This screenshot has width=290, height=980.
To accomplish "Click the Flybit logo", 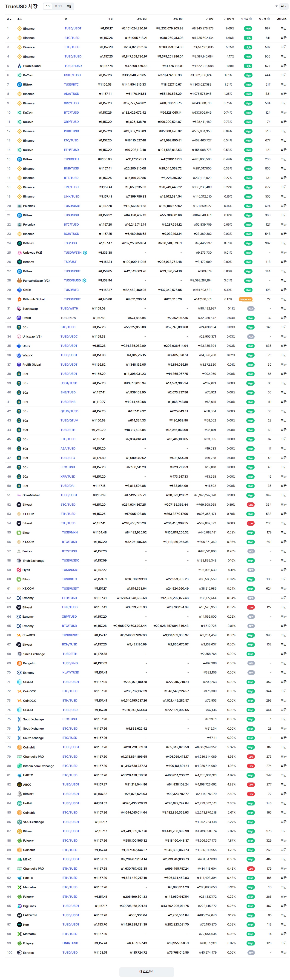I will [19, 570].
